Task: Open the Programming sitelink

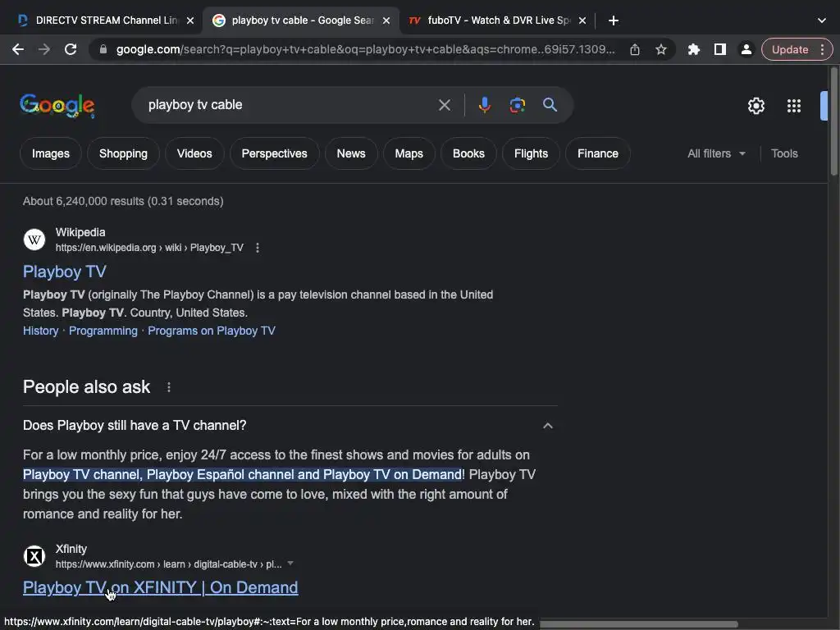Action: (x=103, y=331)
